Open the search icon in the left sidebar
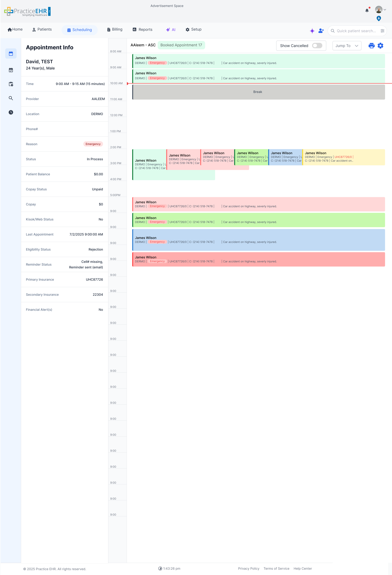The width and height of the screenshot is (392, 575). coord(11,98)
